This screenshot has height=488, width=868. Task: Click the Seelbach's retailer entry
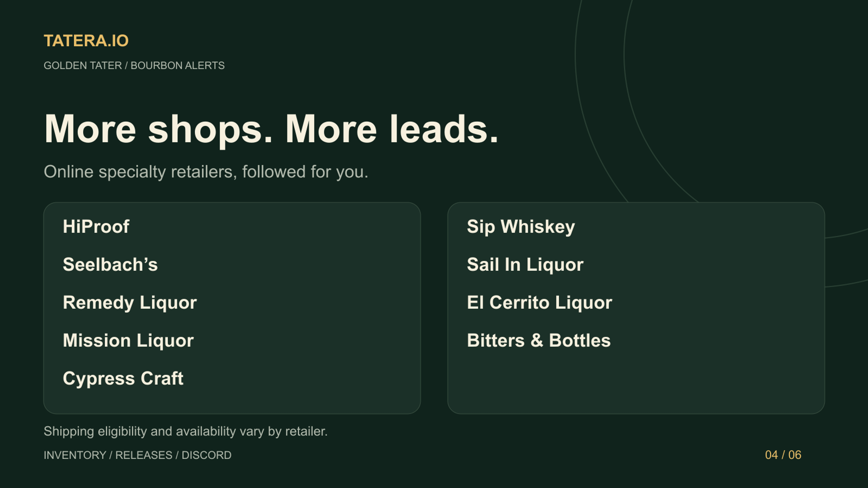[110, 264]
